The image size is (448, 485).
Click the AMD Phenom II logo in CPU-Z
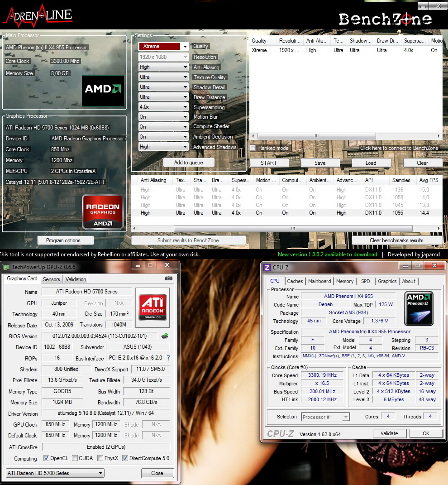point(419,308)
